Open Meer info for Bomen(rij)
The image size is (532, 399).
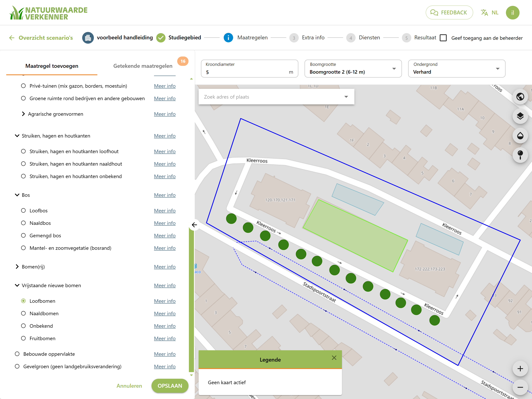pos(165,267)
